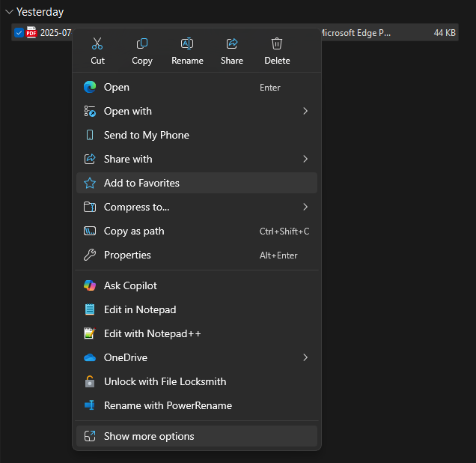Click the Notepad++ icon
Screen dimensions: 476x463
click(90, 333)
